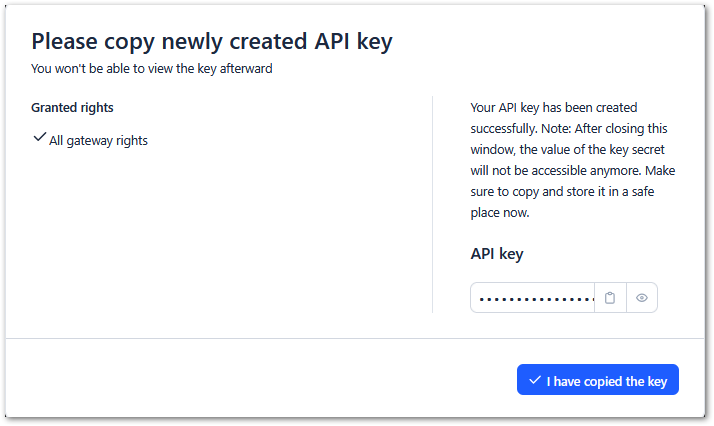Click the All gateway rights checkmark
Viewport: 714px width, 426px height.
pos(40,137)
